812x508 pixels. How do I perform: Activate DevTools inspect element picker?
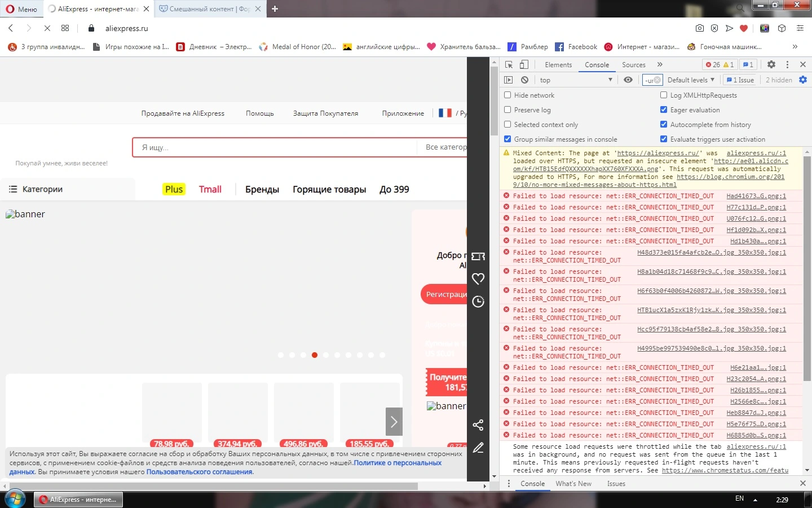(509, 65)
